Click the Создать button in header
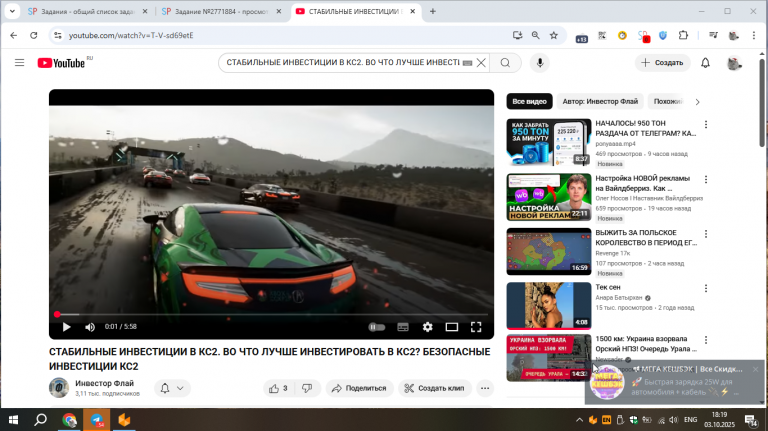 (x=662, y=63)
